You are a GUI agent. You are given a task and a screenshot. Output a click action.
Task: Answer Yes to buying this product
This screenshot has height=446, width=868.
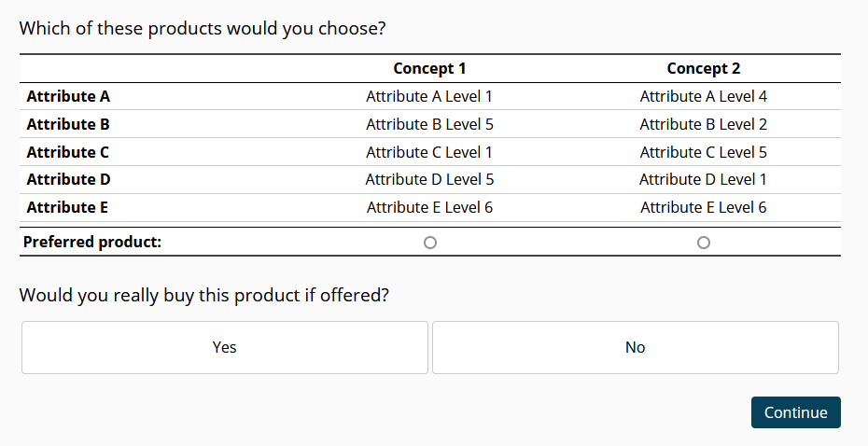(x=225, y=347)
